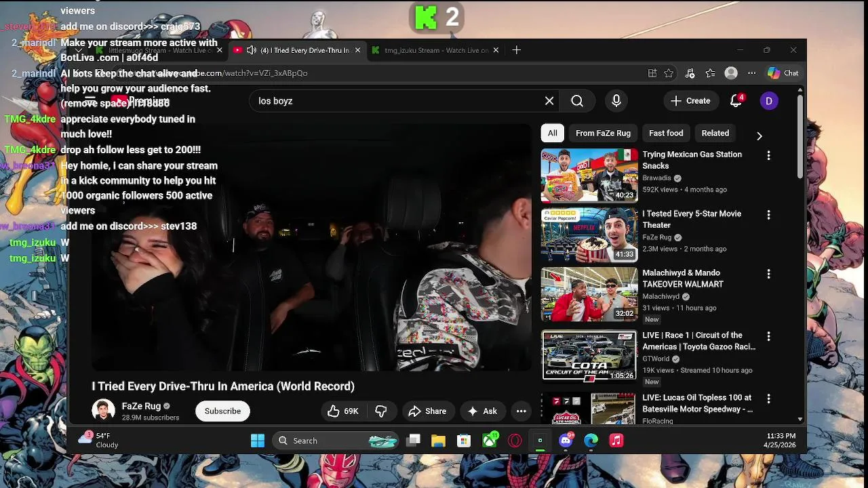Open options for Lucas Oil Topless 100 video
This screenshot has width=868, height=488.
click(x=768, y=399)
